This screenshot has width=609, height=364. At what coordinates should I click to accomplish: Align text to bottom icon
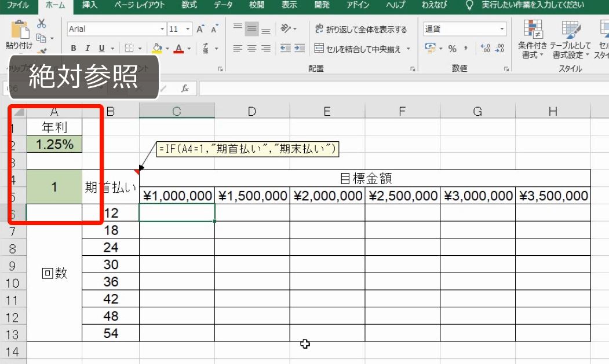click(x=265, y=30)
